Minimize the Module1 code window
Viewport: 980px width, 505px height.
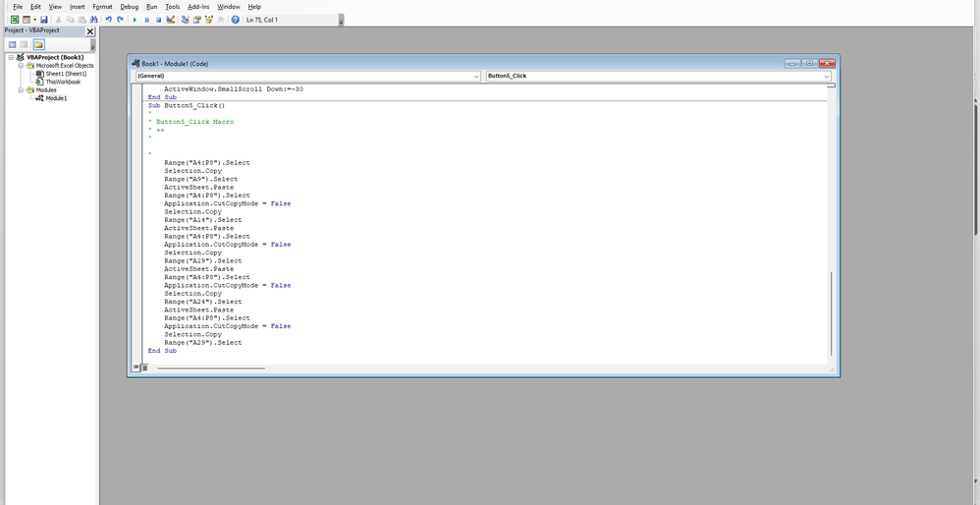(792, 63)
